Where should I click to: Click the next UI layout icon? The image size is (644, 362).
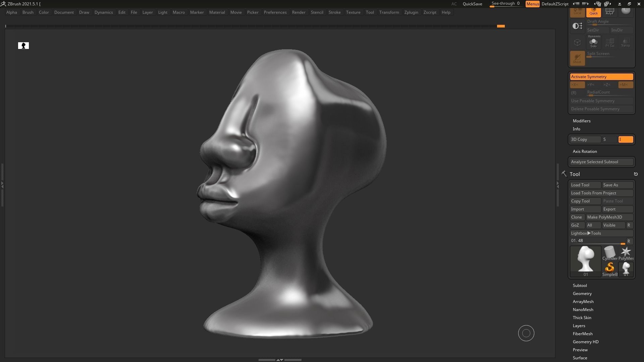point(607,4)
